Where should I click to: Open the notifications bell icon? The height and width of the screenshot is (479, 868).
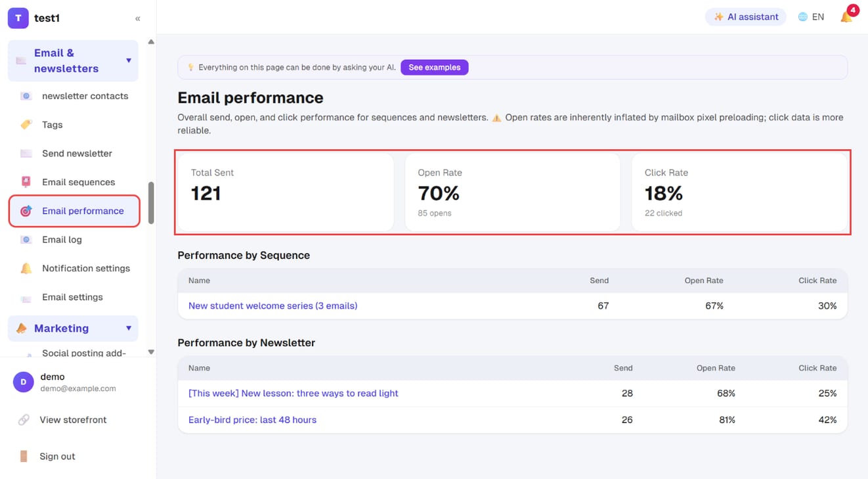point(846,17)
